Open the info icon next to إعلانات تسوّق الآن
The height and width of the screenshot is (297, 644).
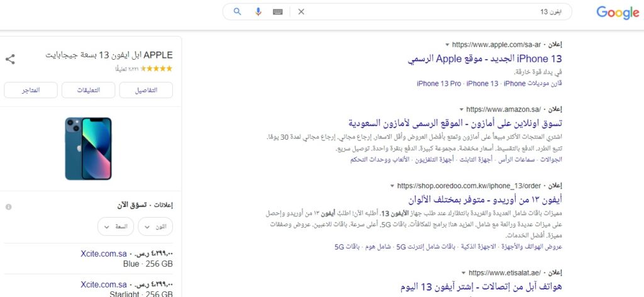point(9,207)
